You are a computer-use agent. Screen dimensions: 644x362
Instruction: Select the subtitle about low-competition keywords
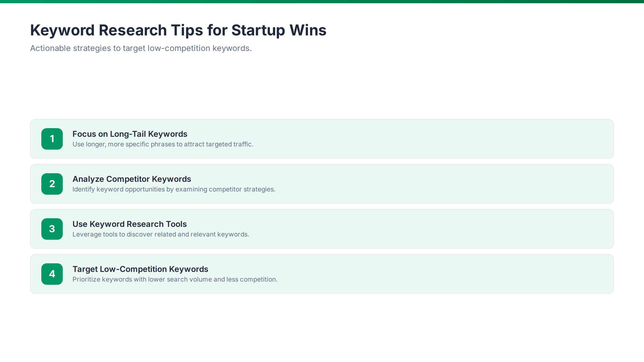[141, 48]
